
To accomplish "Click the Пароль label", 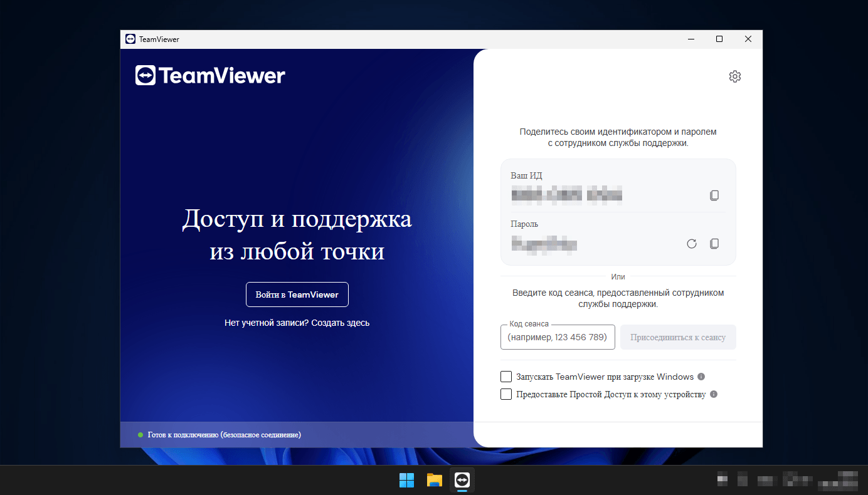I will (524, 224).
